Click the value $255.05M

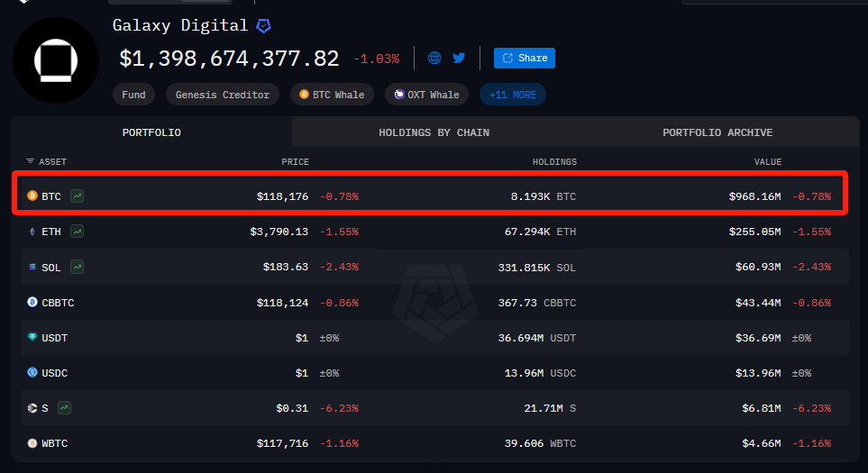(x=755, y=232)
